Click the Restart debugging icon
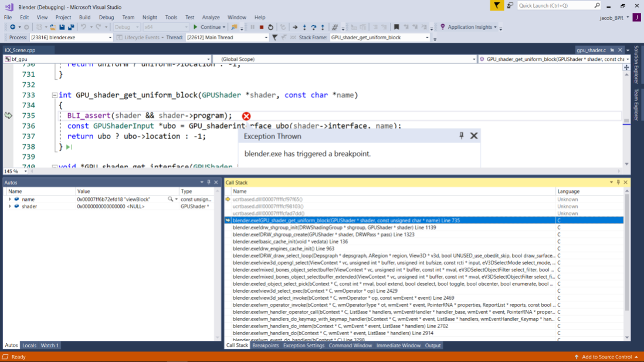 point(270,27)
